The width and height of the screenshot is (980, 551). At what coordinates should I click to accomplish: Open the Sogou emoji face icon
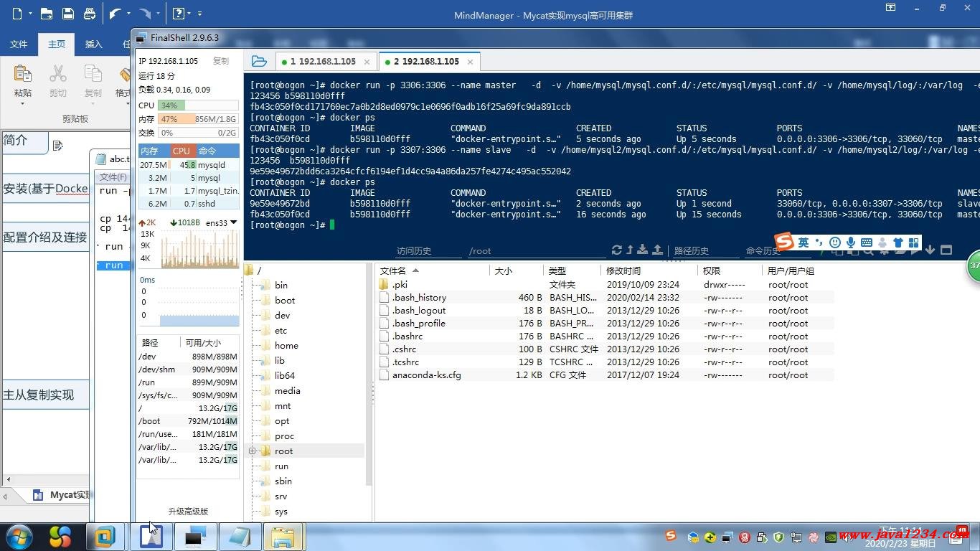pyautogui.click(x=835, y=242)
